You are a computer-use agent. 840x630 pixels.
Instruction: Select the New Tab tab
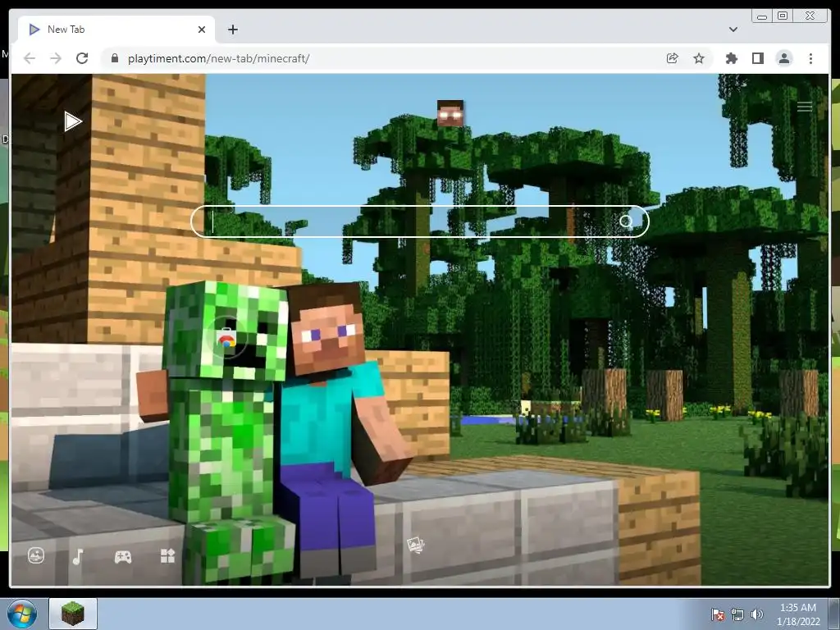point(116,30)
